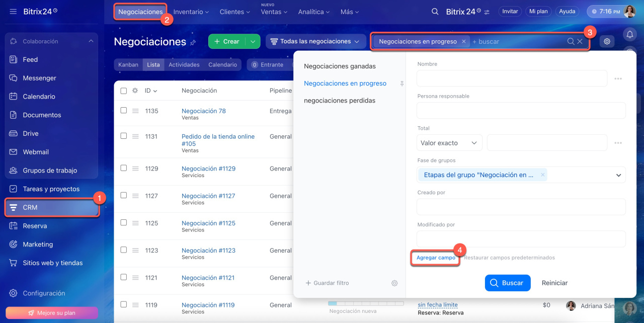
Task: Check the select-all checkbox in table header
Action: pos(124,91)
